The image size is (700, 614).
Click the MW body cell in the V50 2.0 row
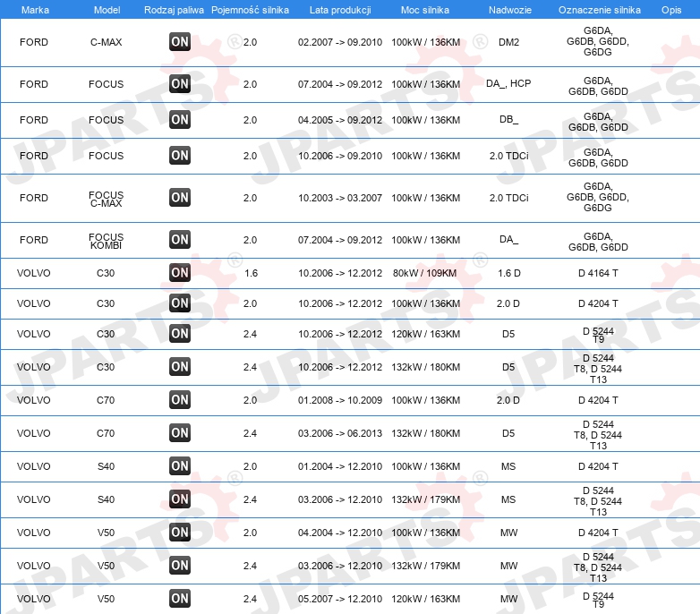[x=509, y=533]
